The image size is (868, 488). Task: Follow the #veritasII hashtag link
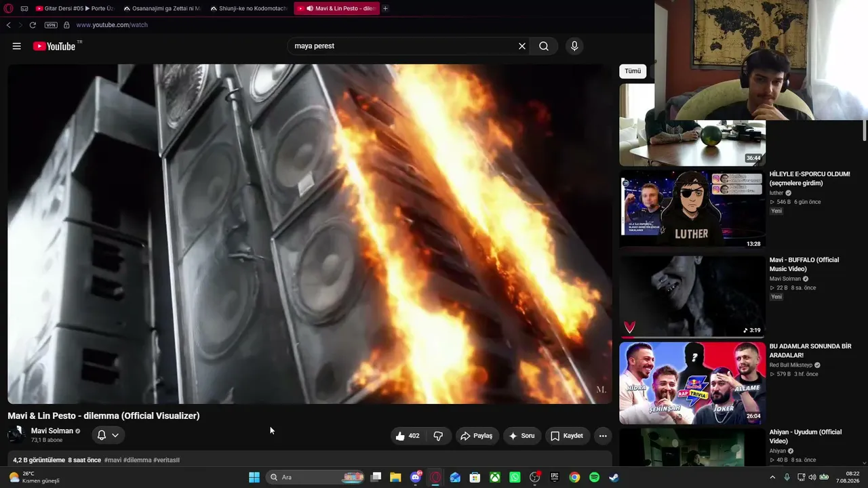tap(167, 460)
